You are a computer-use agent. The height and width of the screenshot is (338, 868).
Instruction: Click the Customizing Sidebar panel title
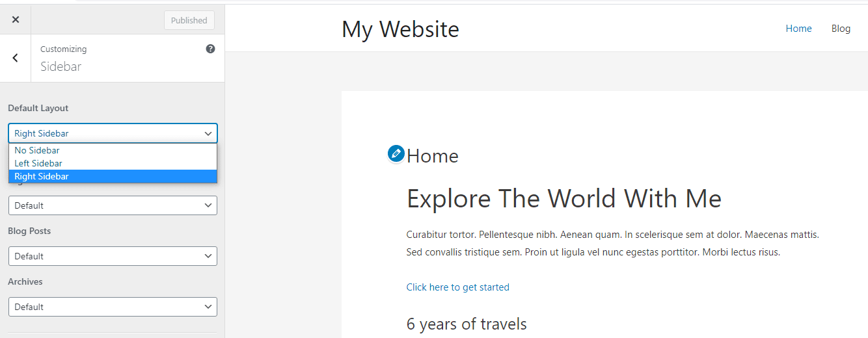61,66
